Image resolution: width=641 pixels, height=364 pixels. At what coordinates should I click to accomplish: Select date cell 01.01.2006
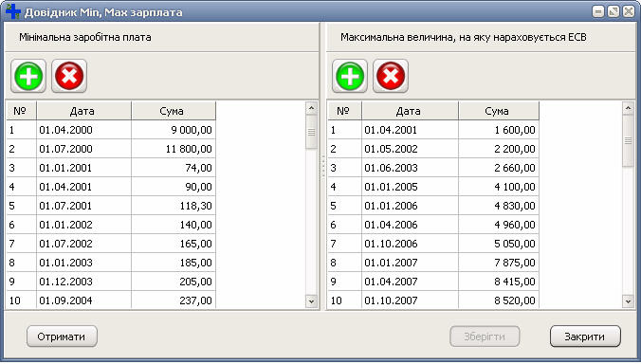point(410,206)
